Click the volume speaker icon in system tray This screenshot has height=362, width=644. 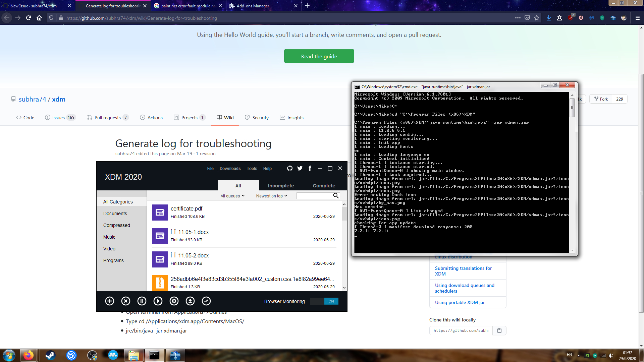[611, 356]
